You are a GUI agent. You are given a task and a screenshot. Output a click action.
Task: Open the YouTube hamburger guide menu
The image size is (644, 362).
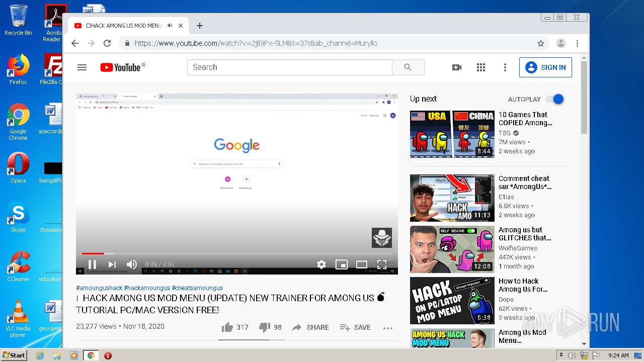pos(82,67)
